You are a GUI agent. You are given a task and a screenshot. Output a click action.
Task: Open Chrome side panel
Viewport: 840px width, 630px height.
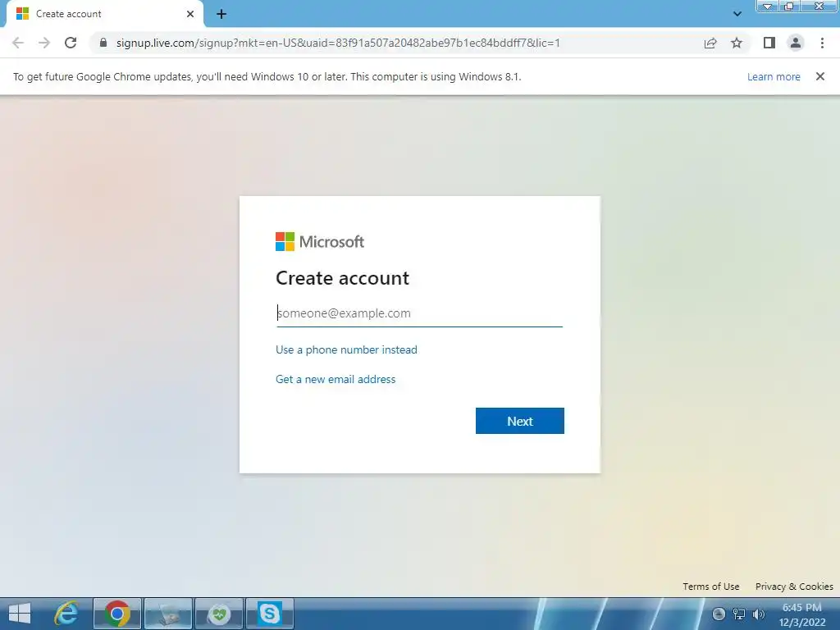769,43
